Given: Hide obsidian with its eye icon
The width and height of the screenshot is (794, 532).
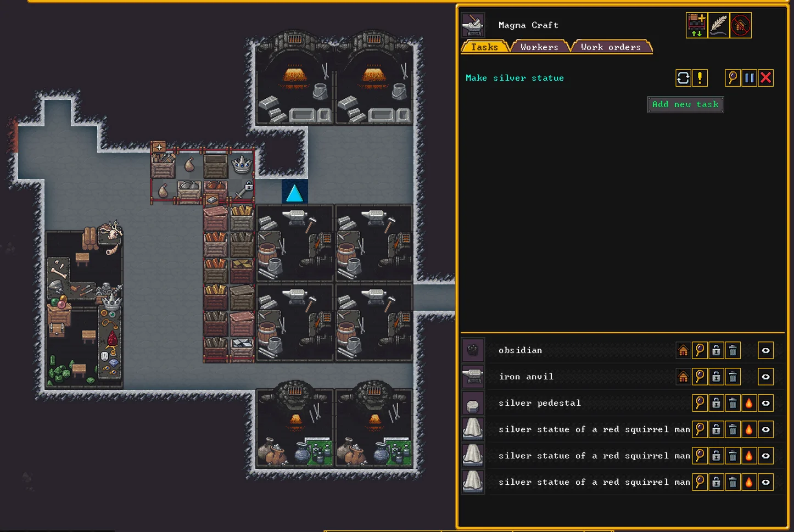Looking at the screenshot, I should 765,350.
